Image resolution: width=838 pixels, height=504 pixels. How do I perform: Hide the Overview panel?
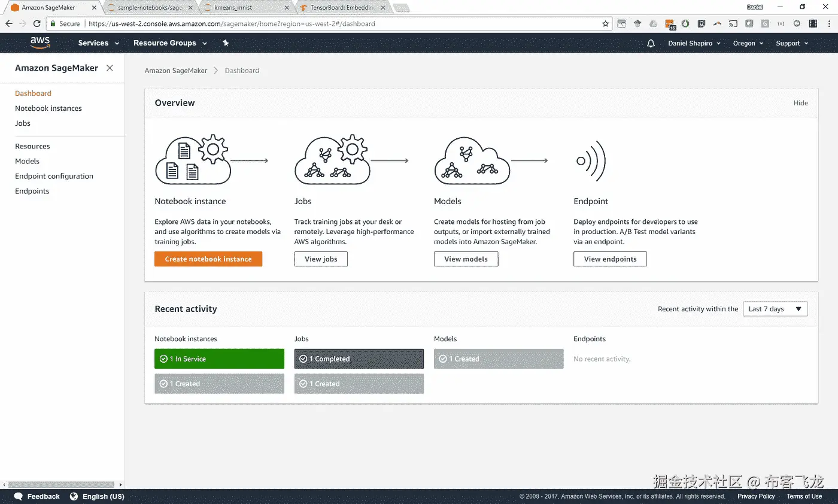pos(800,103)
